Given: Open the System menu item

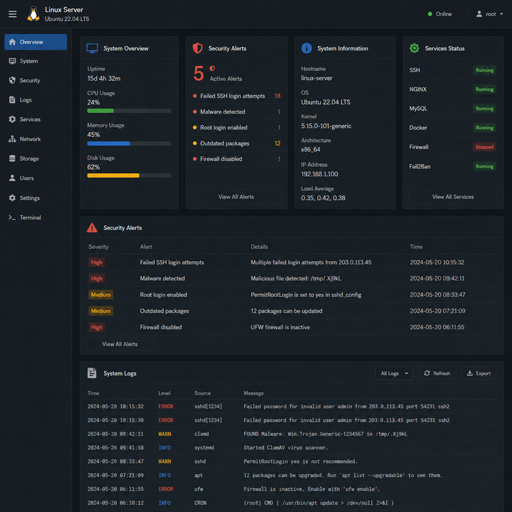Looking at the screenshot, I should 36,61.
